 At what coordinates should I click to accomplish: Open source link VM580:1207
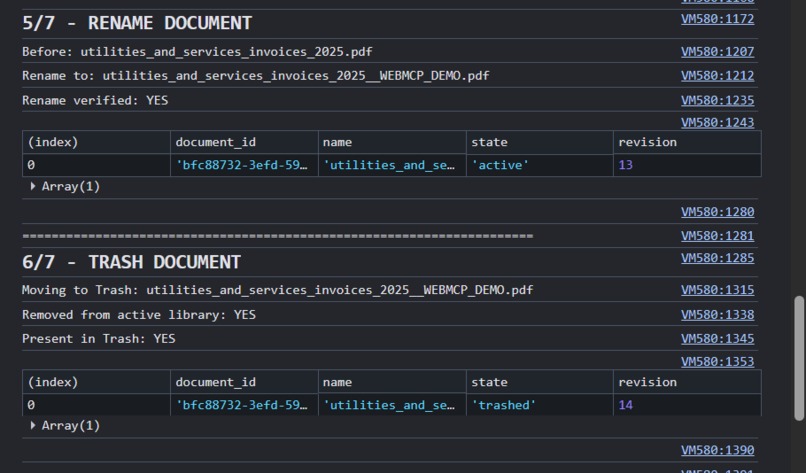717,51
